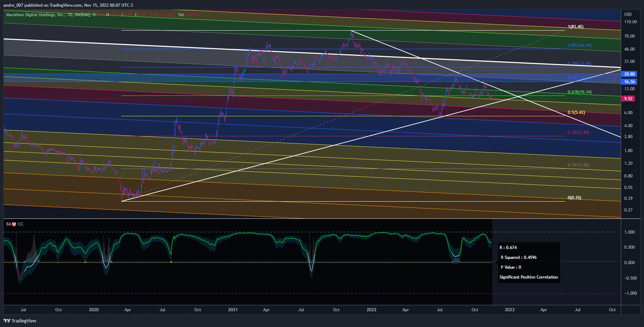Click the close value C9.52 in header
The width and height of the screenshot is (644, 327).
click(x=140, y=15)
